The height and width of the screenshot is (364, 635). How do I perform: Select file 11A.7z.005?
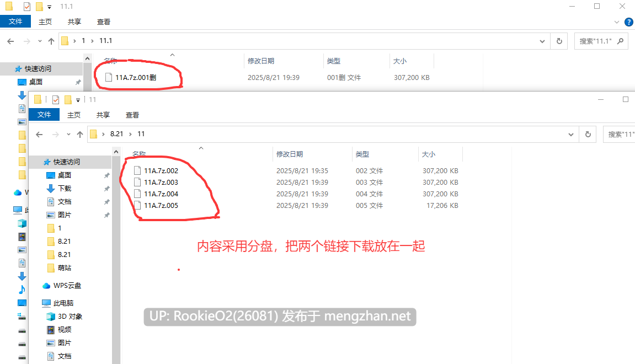[x=161, y=206]
